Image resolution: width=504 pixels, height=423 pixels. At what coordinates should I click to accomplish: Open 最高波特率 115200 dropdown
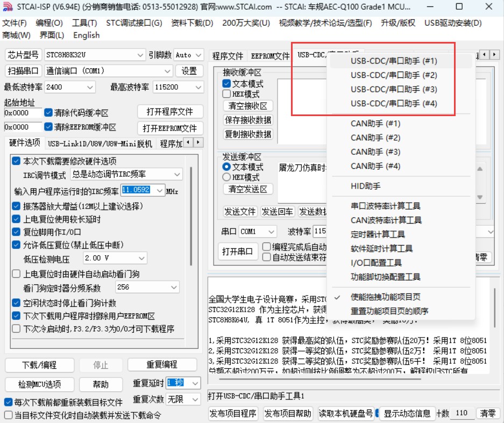point(179,87)
